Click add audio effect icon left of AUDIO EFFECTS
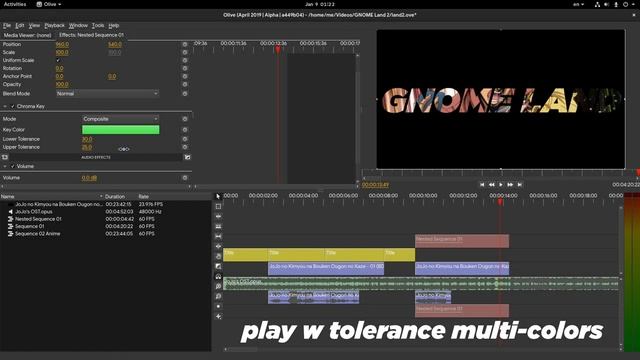The image size is (640, 360). [5, 157]
